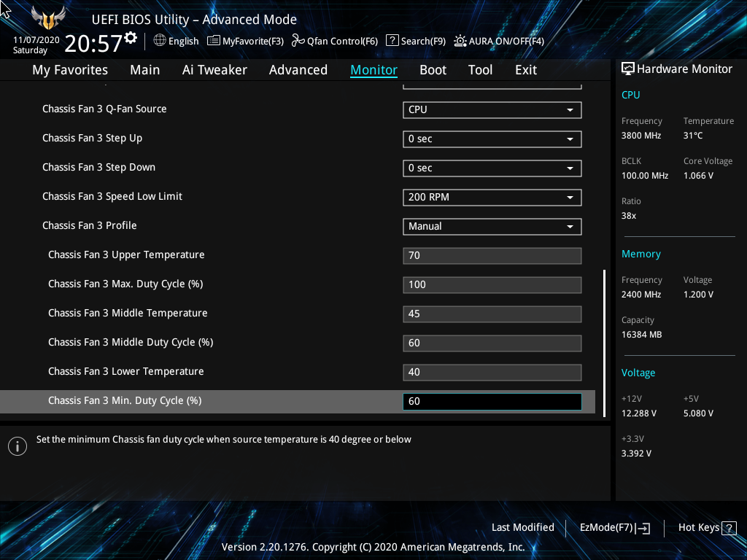Click the 1.066 V core voltage value
The width and height of the screenshot is (747, 560).
(x=698, y=176)
